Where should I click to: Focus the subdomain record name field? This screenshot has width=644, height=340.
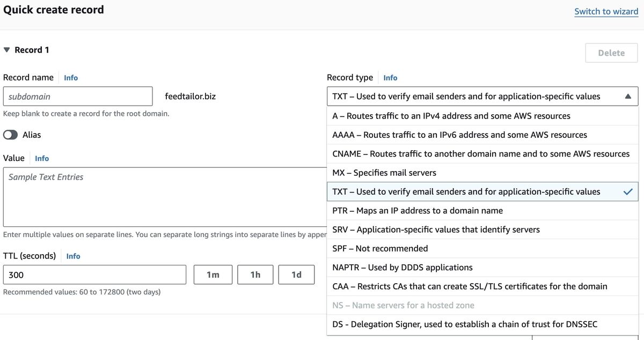pos(78,97)
